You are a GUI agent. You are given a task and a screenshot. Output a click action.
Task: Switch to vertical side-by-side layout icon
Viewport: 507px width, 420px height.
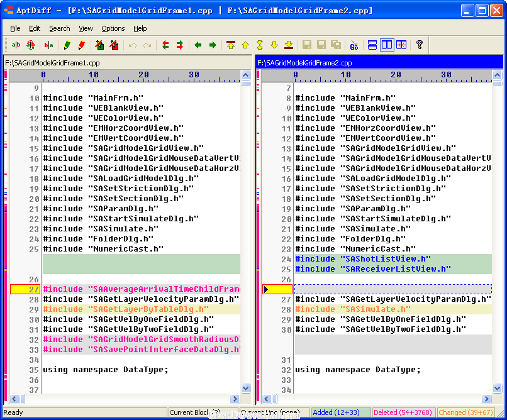click(387, 45)
